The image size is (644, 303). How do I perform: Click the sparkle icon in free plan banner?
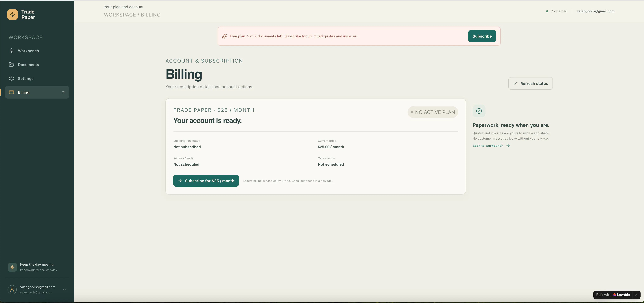point(225,36)
